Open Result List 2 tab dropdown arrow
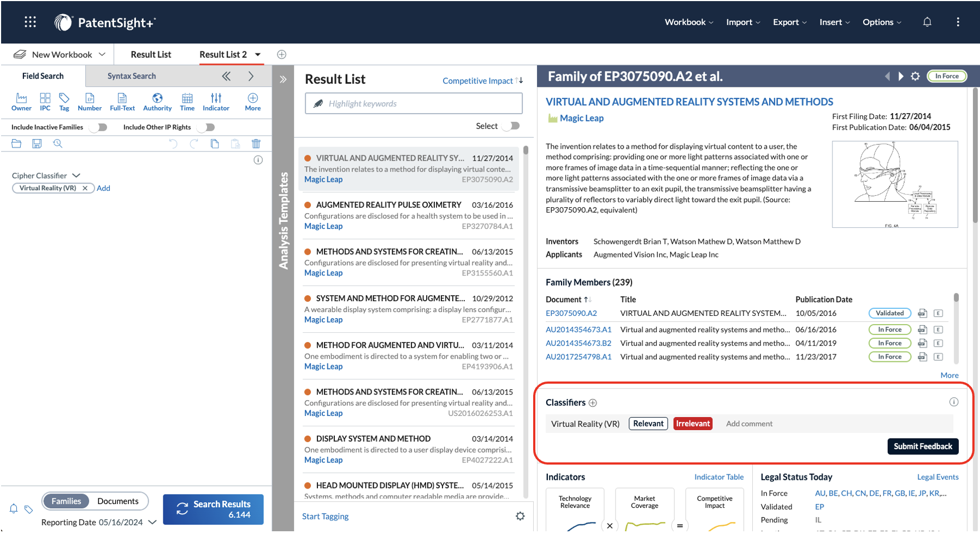Screen dimensions: 980x540 pyautogui.click(x=258, y=54)
